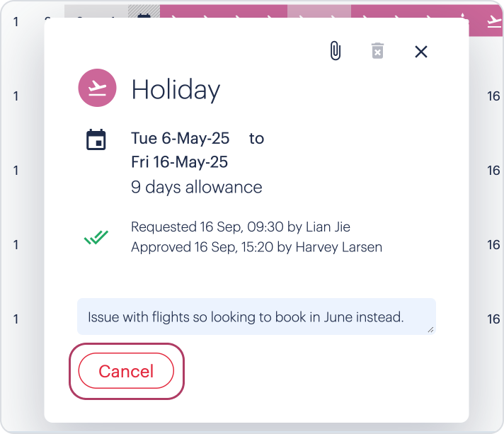Click the Requested by Lian Jie line
The width and height of the screenshot is (504, 434).
point(241,227)
